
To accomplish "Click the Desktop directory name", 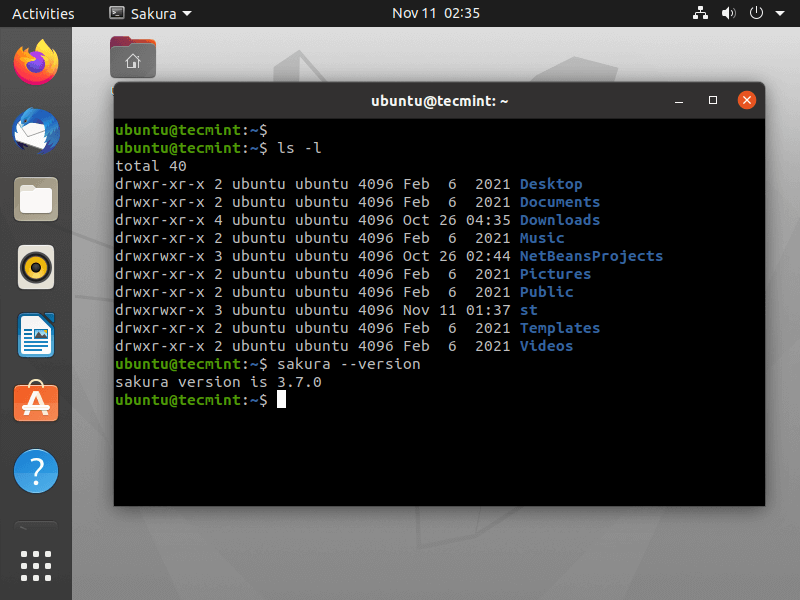I will (x=551, y=184).
